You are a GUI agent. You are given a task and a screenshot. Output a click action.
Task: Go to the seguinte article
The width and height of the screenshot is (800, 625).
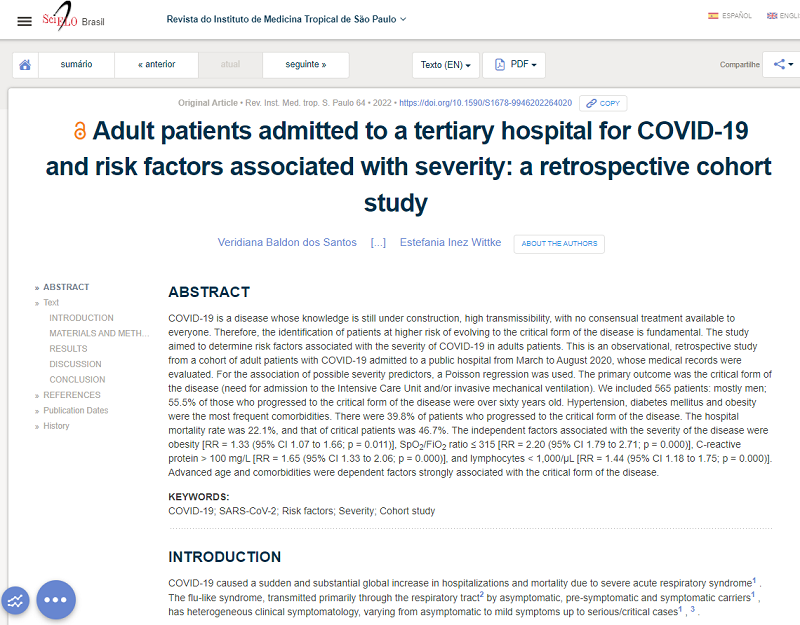tap(307, 65)
